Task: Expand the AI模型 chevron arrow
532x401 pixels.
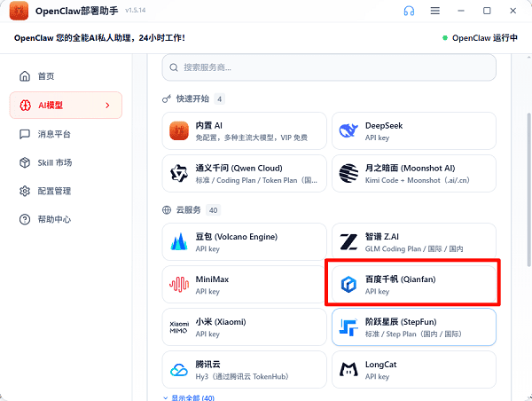Action: (x=107, y=106)
